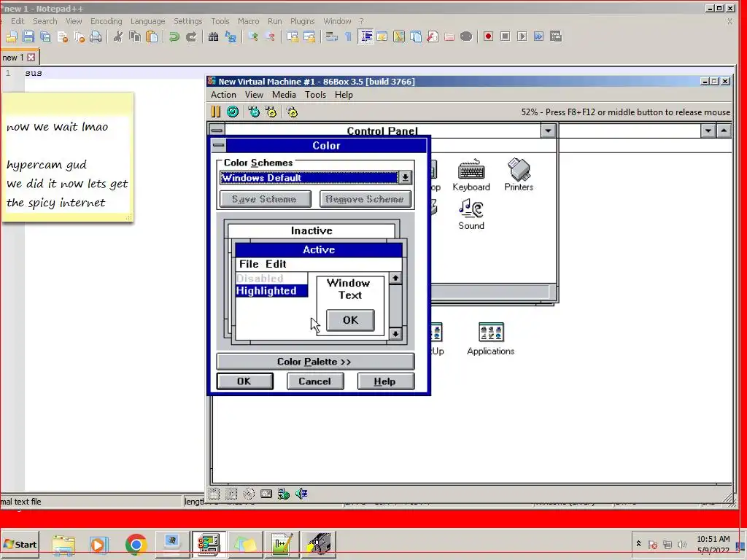This screenshot has width=747, height=560.
Task: Click Cancel in Color dialog
Action: coord(315,381)
